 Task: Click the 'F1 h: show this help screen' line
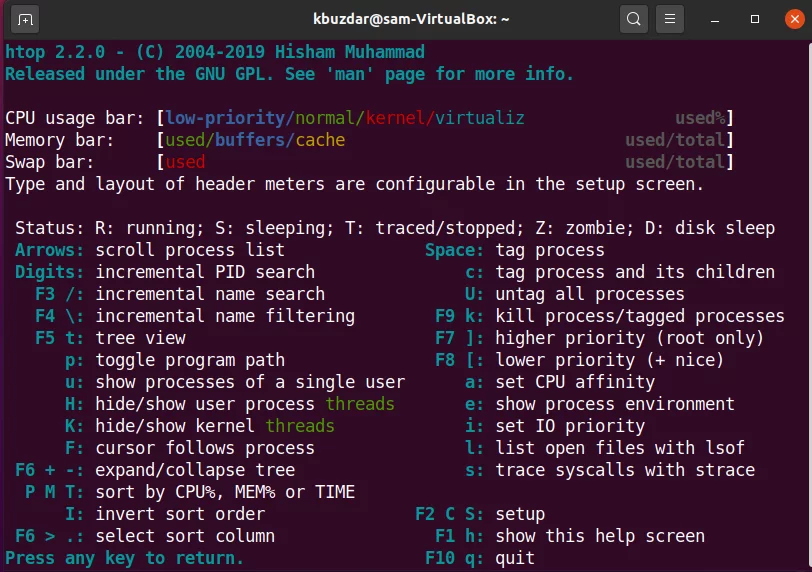(x=570, y=536)
